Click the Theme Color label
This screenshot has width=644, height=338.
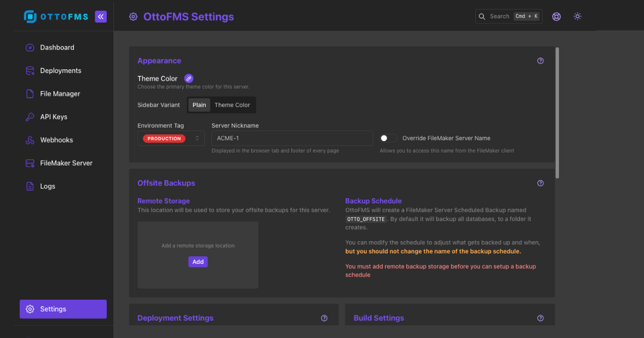pyautogui.click(x=157, y=78)
